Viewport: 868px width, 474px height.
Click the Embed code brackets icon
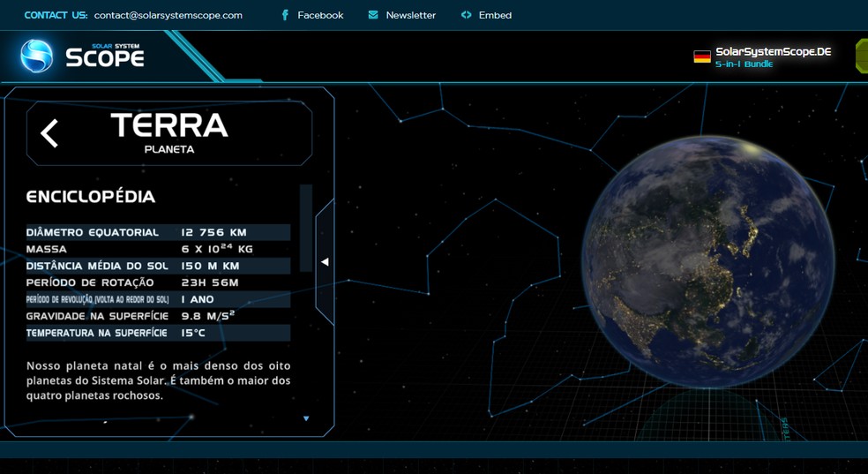click(466, 15)
